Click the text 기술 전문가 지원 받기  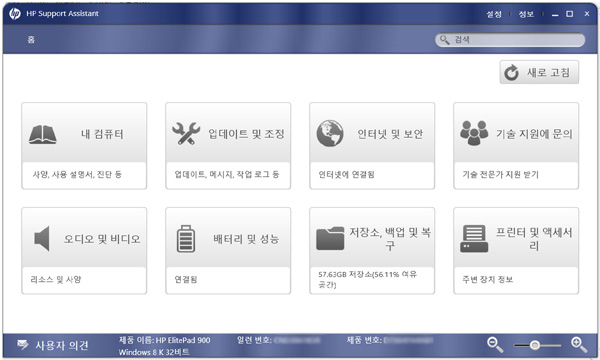(x=500, y=174)
